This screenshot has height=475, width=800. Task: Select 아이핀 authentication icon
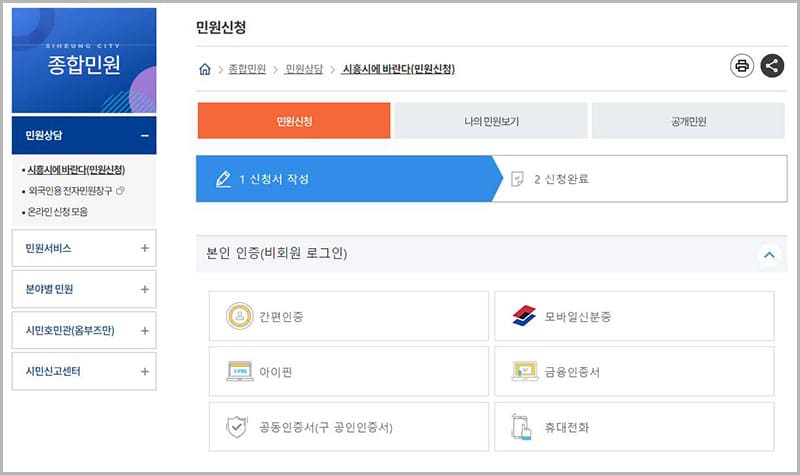[x=239, y=372]
